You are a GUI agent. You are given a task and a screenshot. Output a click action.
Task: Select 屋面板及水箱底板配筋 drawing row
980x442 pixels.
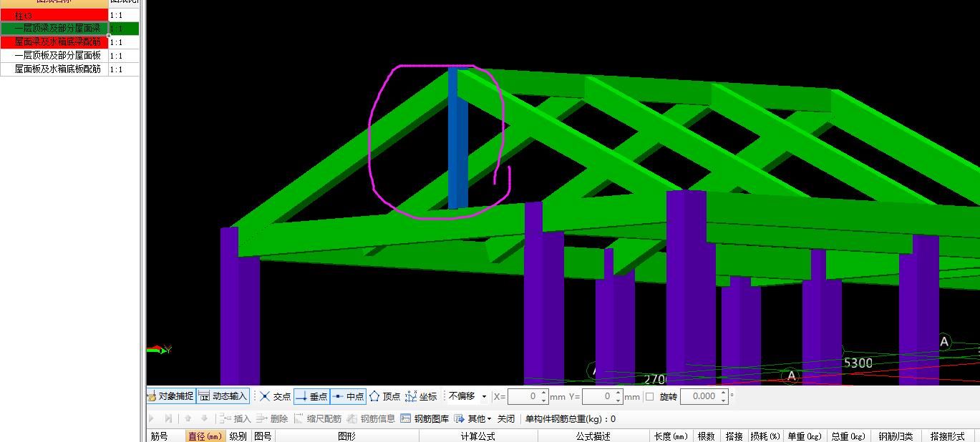54,69
